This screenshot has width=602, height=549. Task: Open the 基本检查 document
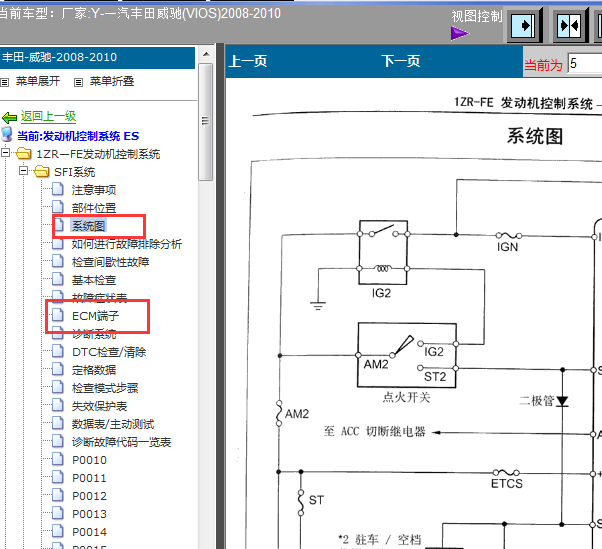[94, 280]
